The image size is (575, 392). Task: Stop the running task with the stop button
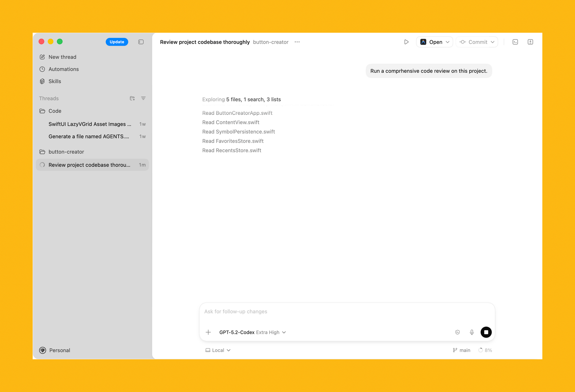click(486, 332)
